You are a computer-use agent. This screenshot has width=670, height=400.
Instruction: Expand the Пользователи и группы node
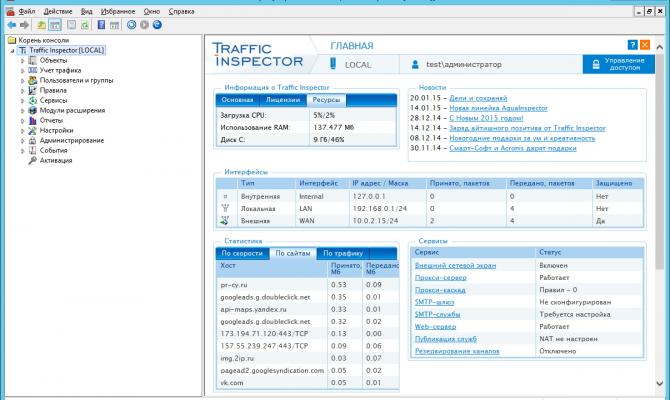(x=23, y=81)
